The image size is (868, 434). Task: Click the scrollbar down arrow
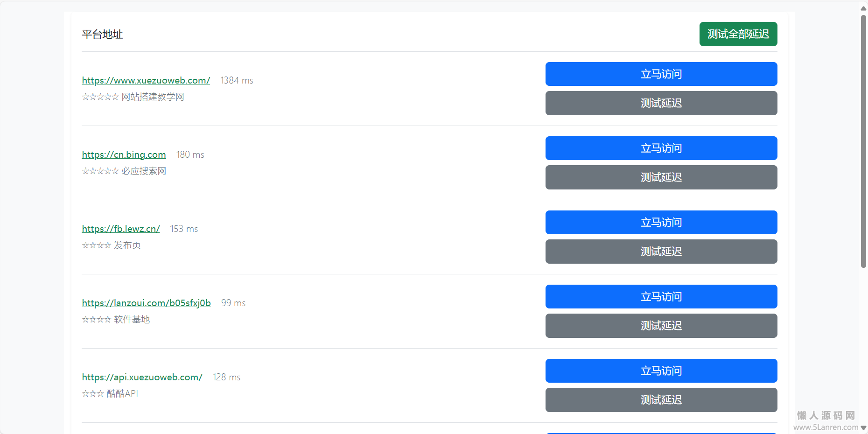[863, 427]
